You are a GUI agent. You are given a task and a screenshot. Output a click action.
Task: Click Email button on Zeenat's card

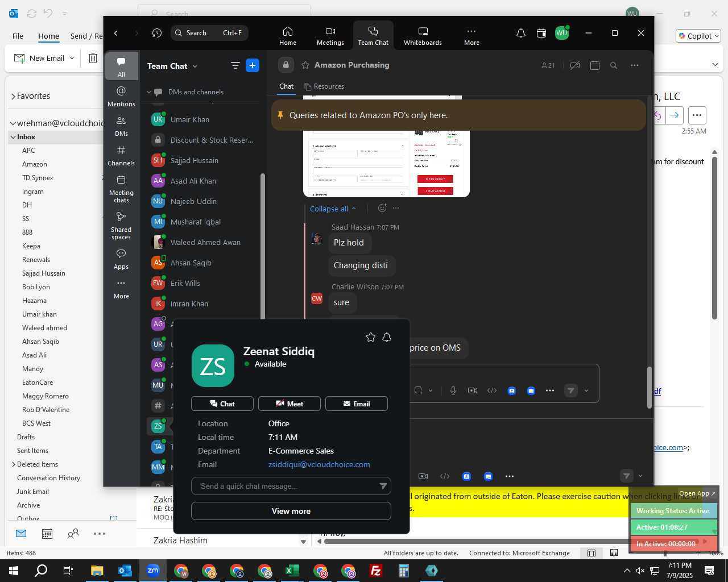pos(356,404)
